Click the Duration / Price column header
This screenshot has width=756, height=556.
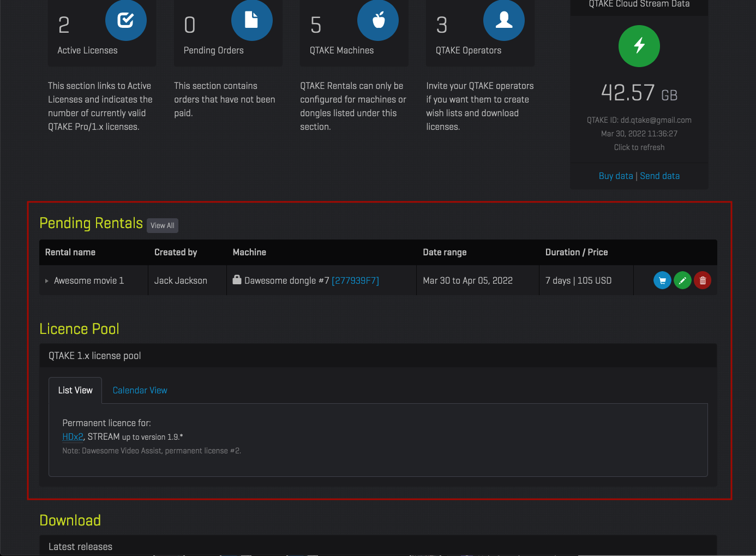coord(577,252)
